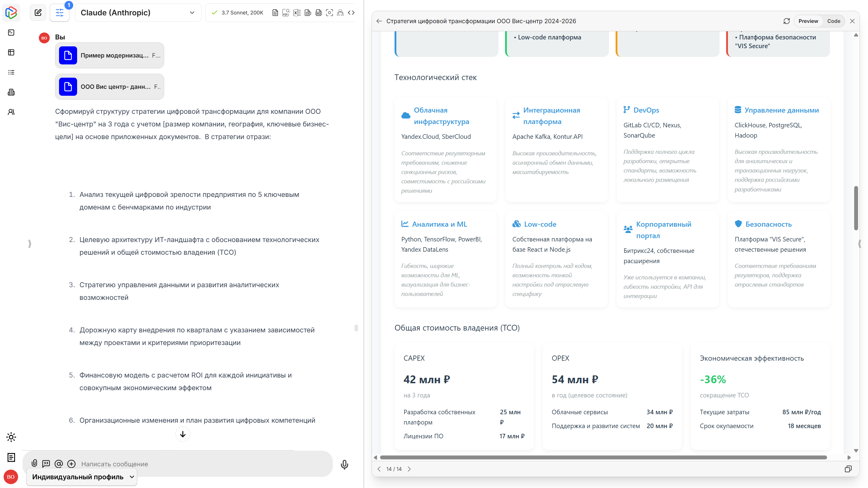868x488 pixels.
Task: Go to the previous artifact version chevron
Action: click(379, 469)
